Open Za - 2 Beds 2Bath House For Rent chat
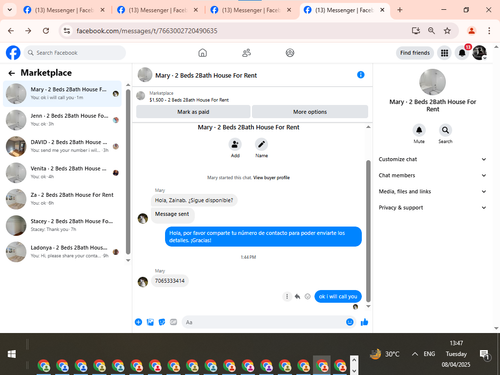The image size is (500, 375). [62, 199]
